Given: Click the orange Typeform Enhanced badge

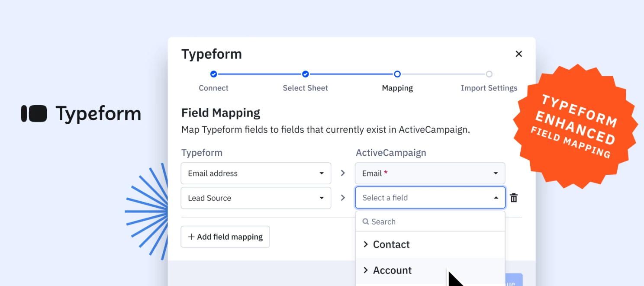Looking at the screenshot, I should tap(576, 125).
